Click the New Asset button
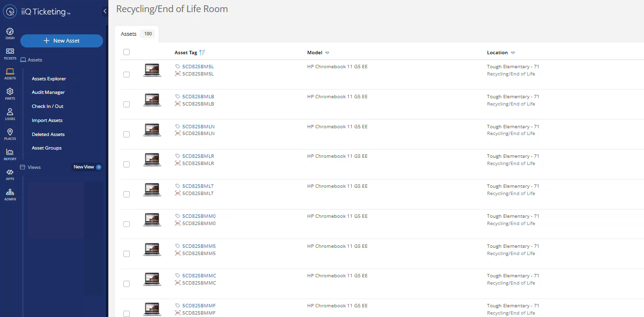 [x=61, y=41]
